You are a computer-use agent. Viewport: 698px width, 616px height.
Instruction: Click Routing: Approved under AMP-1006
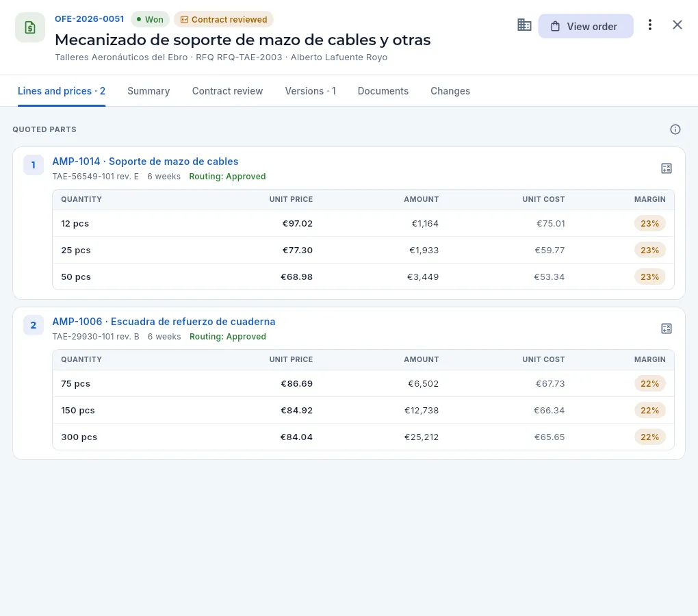click(228, 337)
